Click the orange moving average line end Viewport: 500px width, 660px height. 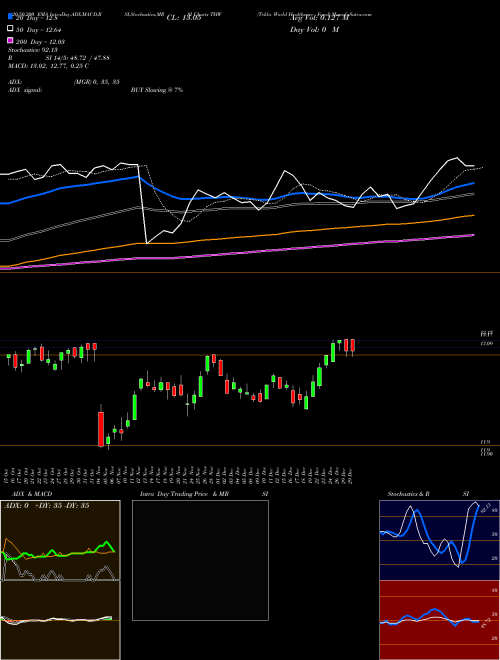473,216
